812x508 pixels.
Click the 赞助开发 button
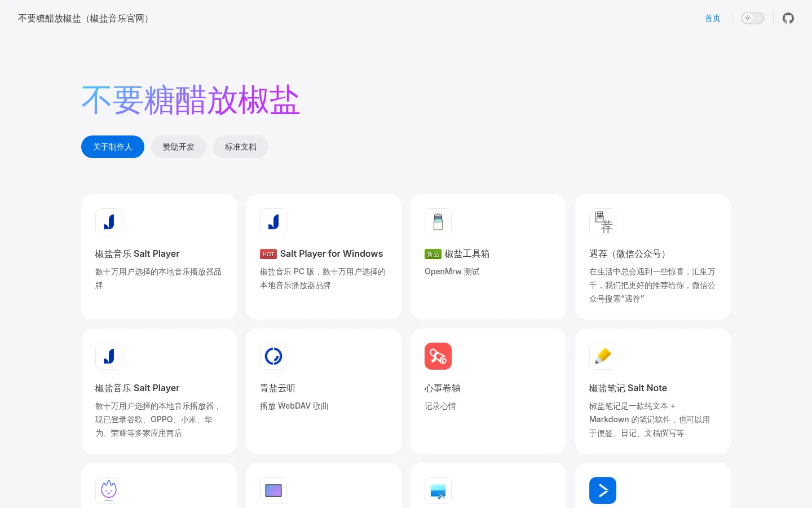179,147
